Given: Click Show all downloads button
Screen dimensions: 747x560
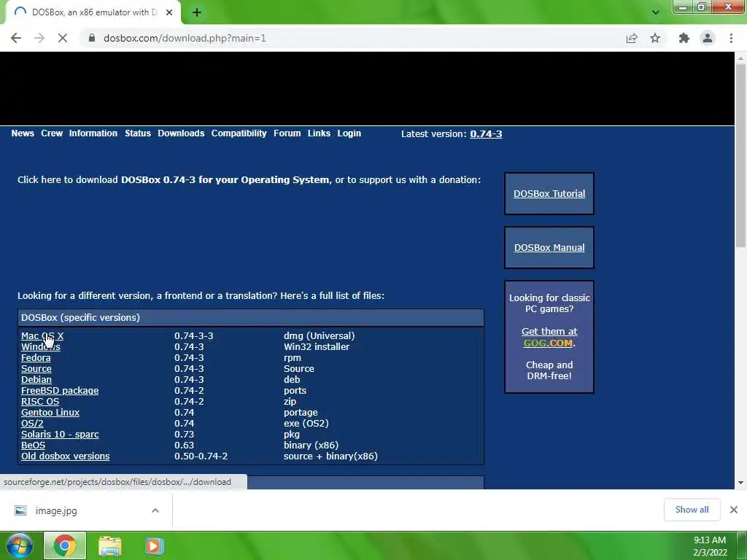Looking at the screenshot, I should click(692, 510).
